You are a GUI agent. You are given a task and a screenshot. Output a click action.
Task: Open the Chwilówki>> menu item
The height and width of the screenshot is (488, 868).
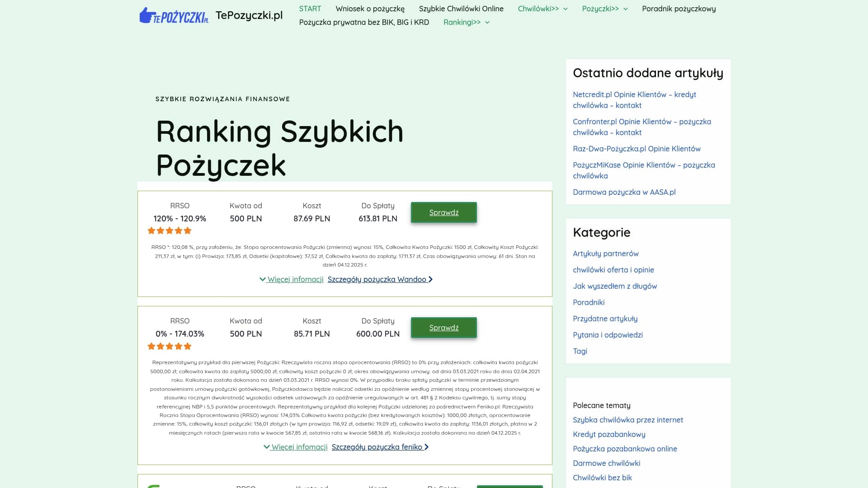coord(538,9)
